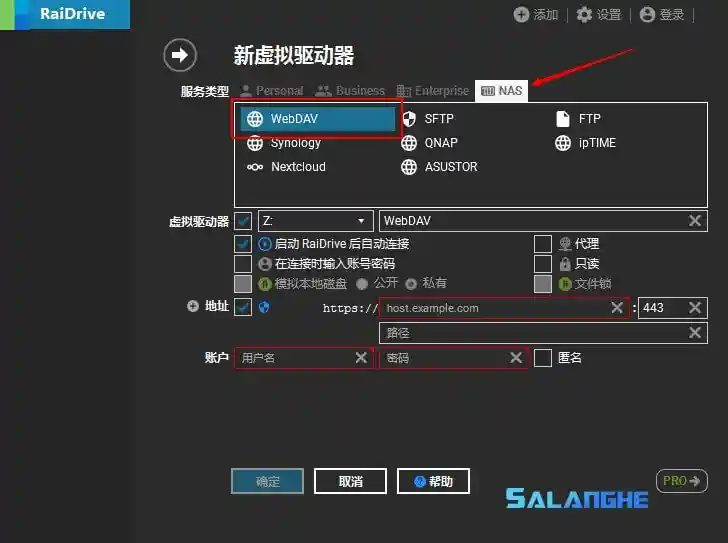Toggle the 文件锁 file lock checkbox
This screenshot has height=543, width=728.
pos(543,284)
